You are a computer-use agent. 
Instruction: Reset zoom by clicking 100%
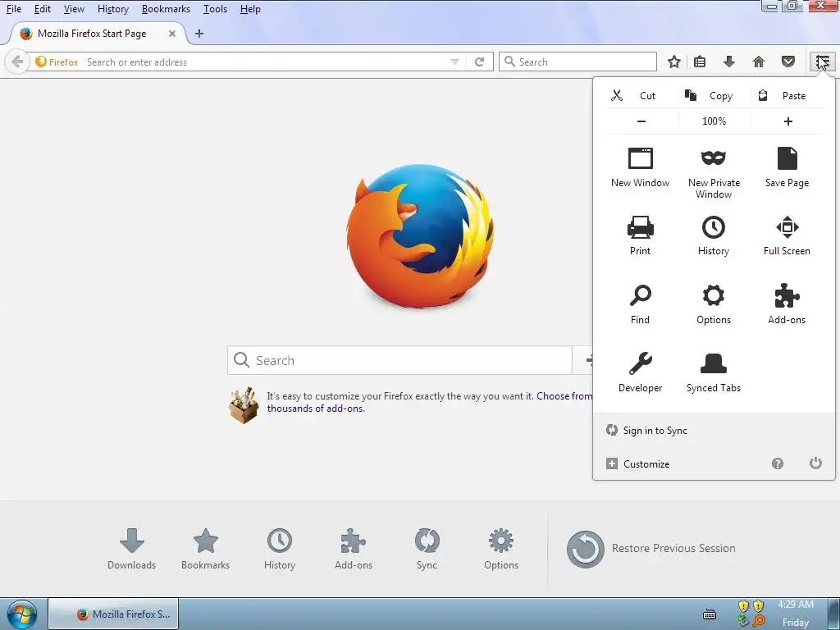click(x=714, y=121)
